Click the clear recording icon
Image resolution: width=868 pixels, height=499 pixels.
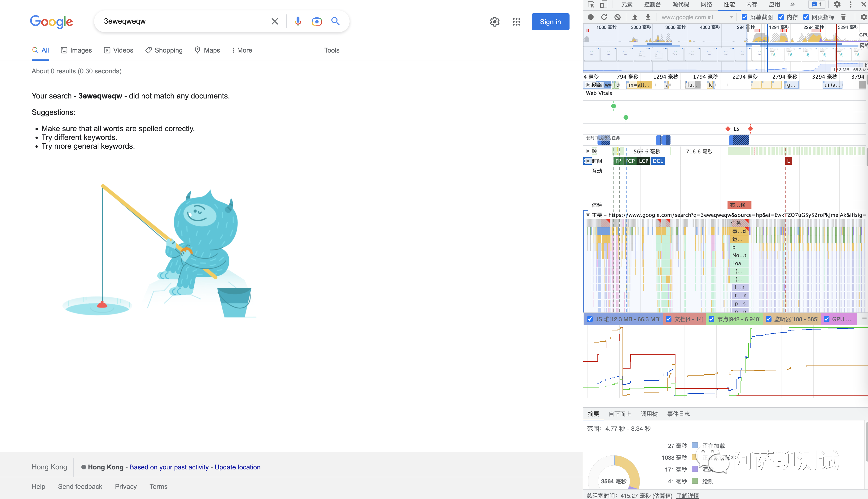click(617, 17)
